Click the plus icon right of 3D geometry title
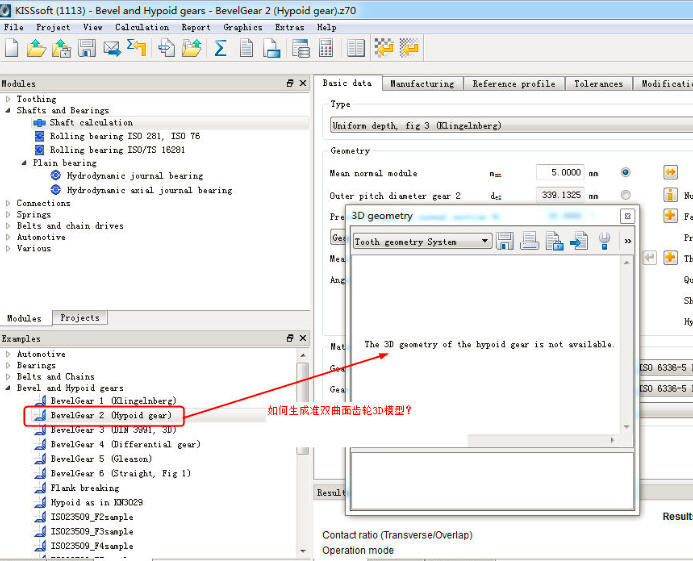The image size is (693, 561). click(670, 215)
